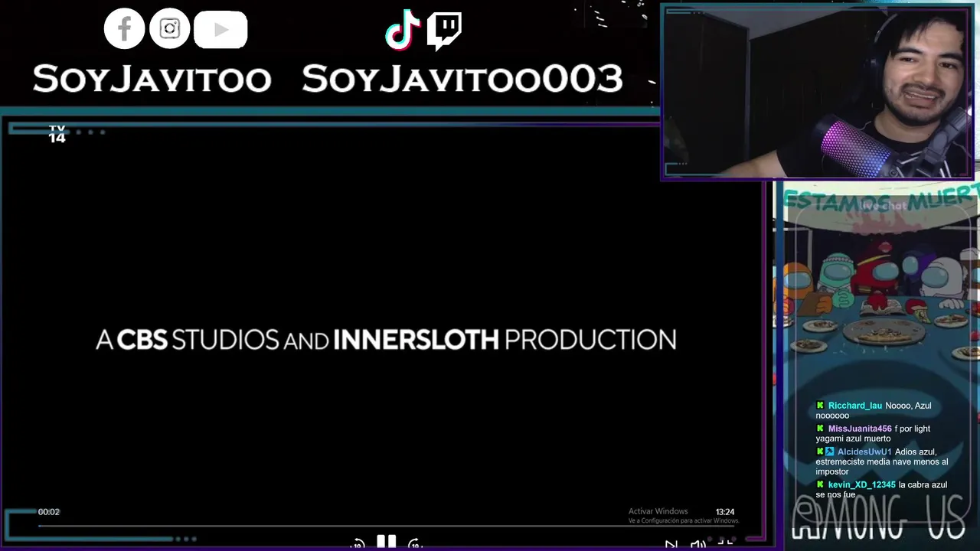
Task: Click the TikTok logo in the overlay
Action: point(402,30)
